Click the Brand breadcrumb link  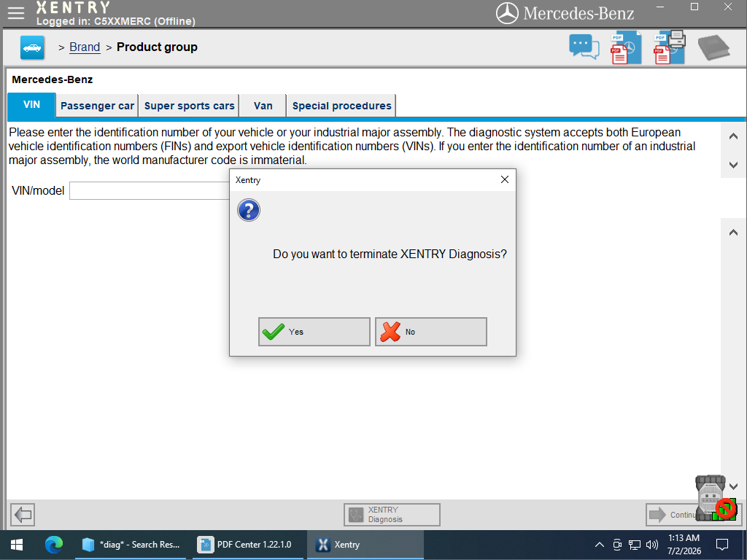85,47
